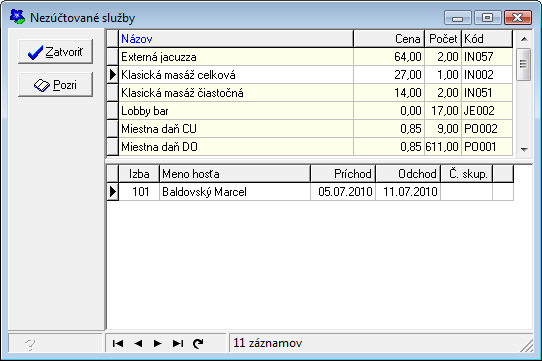Go to next record arrow
This screenshot has height=361, width=542.
click(158, 343)
